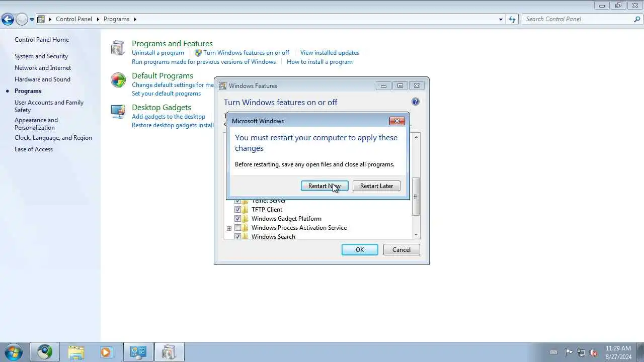Open Windows Features help icon
The width and height of the screenshot is (644, 362).
[x=416, y=102]
